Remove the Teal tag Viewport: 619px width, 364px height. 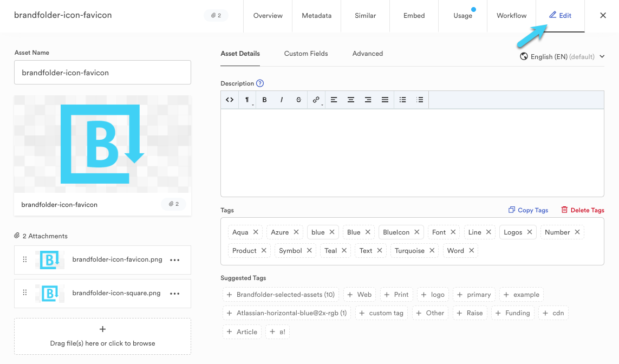pos(344,251)
